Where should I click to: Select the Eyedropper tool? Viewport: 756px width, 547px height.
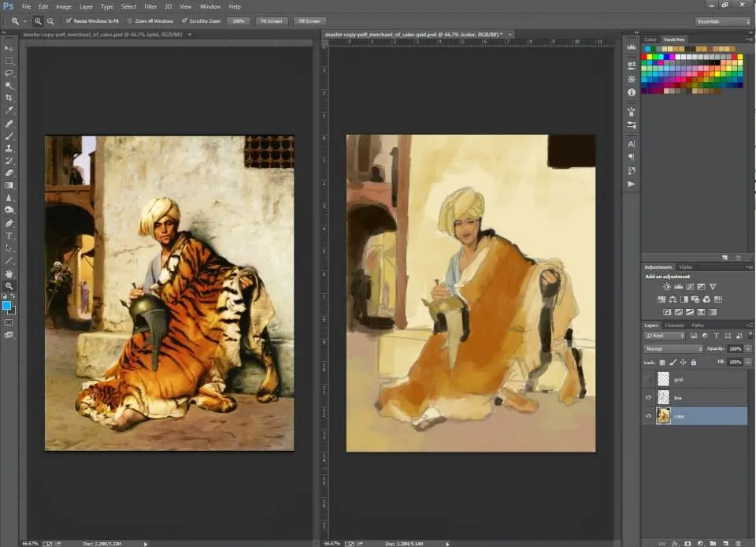coord(9,110)
